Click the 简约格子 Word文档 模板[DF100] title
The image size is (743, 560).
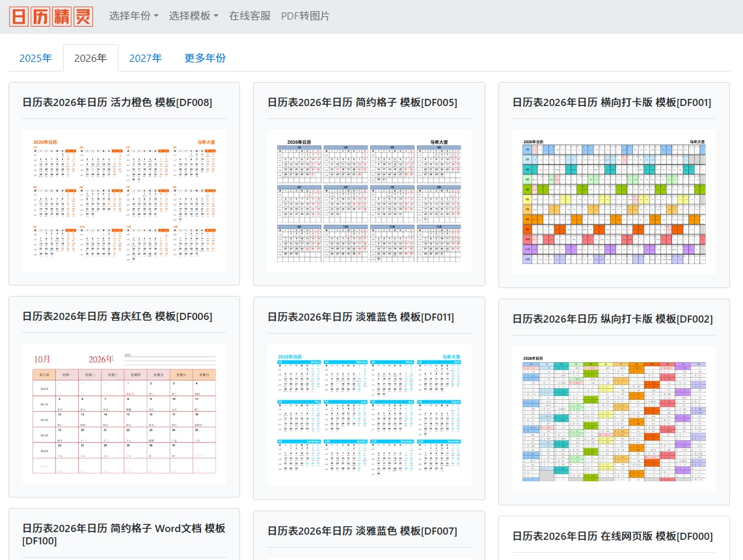(x=124, y=534)
